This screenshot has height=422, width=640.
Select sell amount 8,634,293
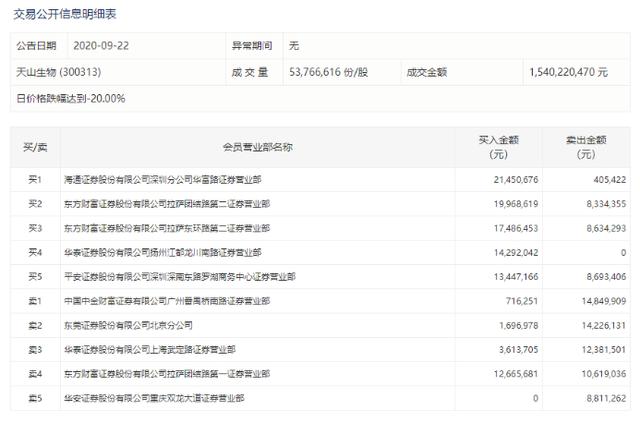[607, 228]
